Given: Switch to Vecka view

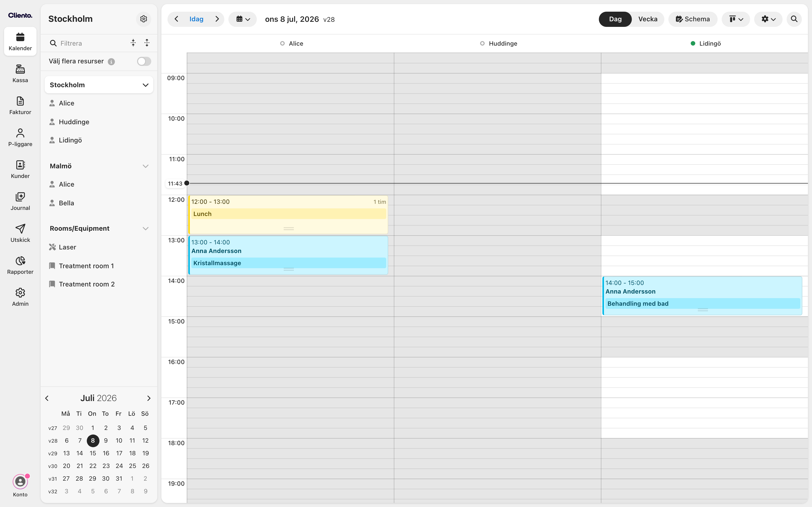Looking at the screenshot, I should (648, 19).
